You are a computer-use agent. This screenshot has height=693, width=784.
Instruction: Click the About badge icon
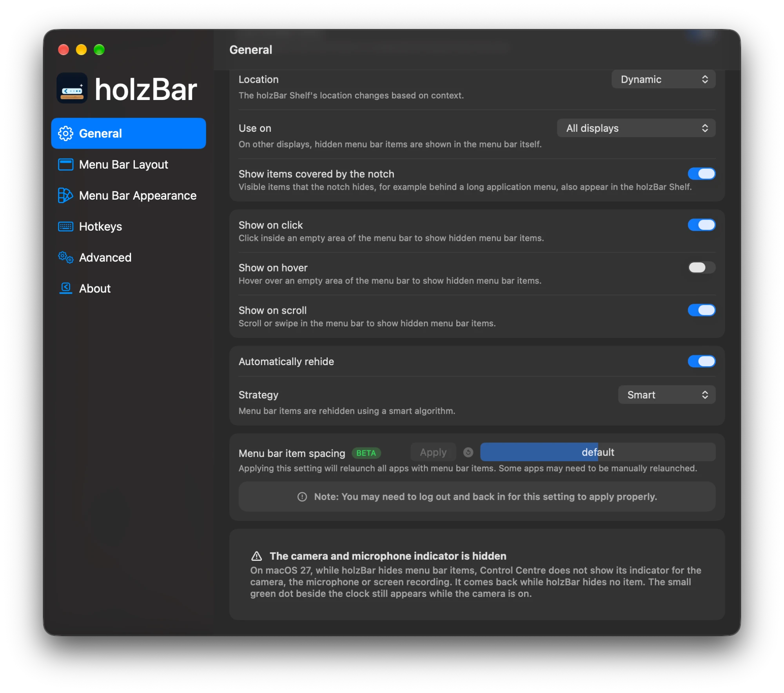pyautogui.click(x=65, y=288)
